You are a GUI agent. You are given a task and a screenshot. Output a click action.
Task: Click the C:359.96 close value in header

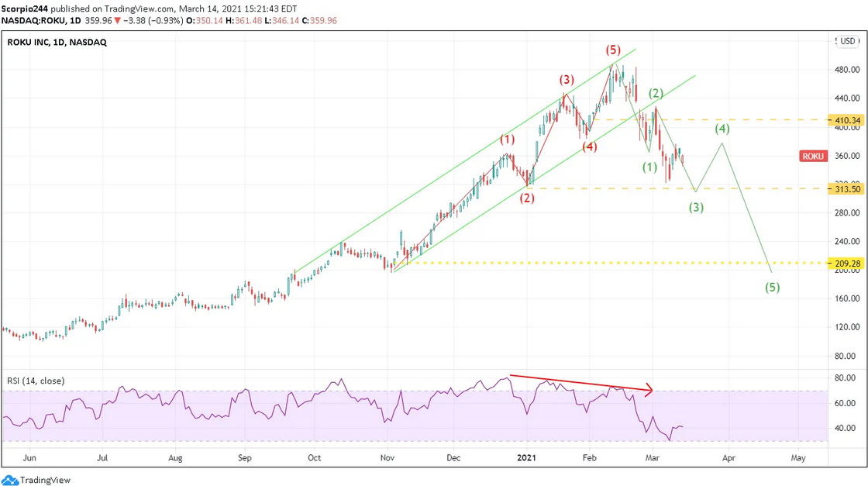(x=319, y=20)
